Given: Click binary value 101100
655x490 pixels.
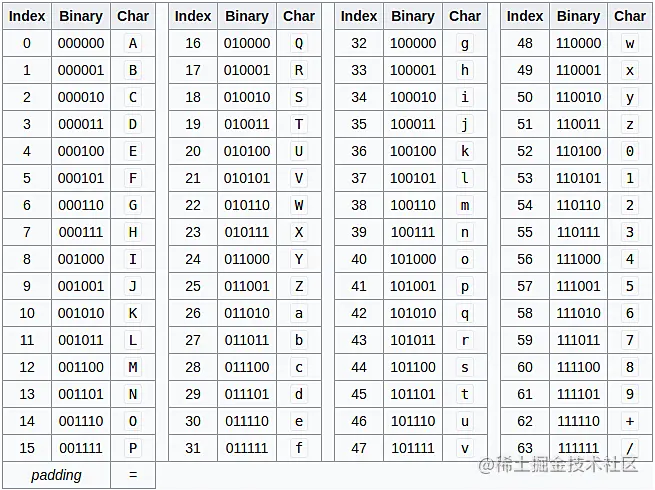Looking at the screenshot, I should 413,367.
